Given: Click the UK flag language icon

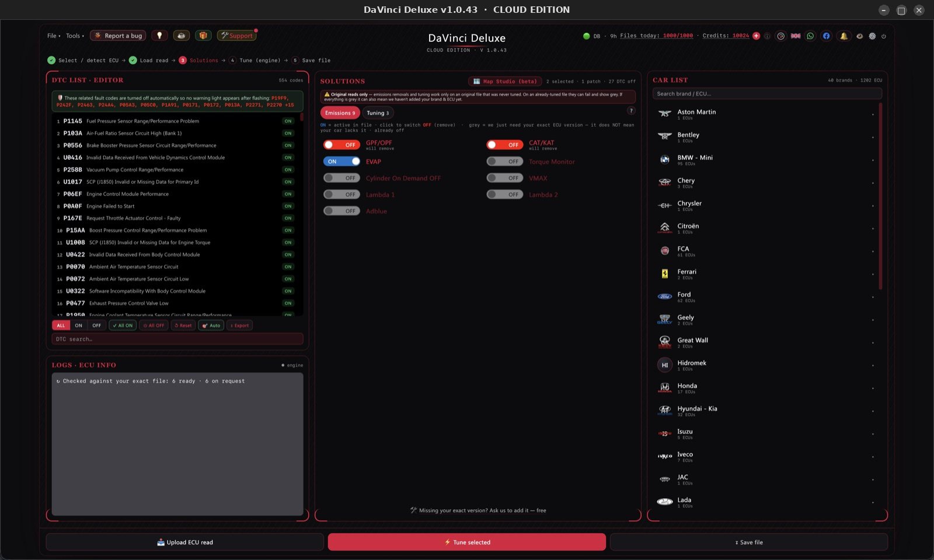Looking at the screenshot, I should tap(796, 36).
